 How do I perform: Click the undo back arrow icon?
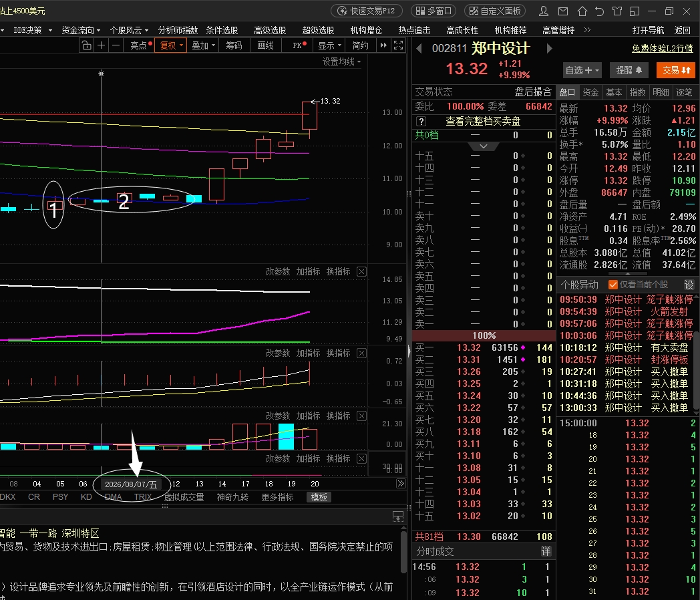tap(600, 11)
